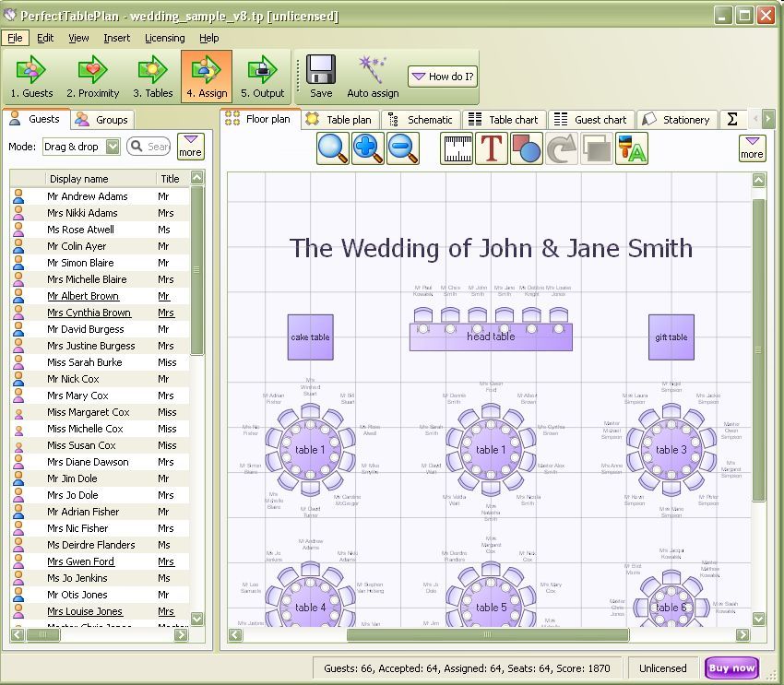Select Miss Sarah Burke in guest list
The image size is (784, 685).
coord(100,362)
